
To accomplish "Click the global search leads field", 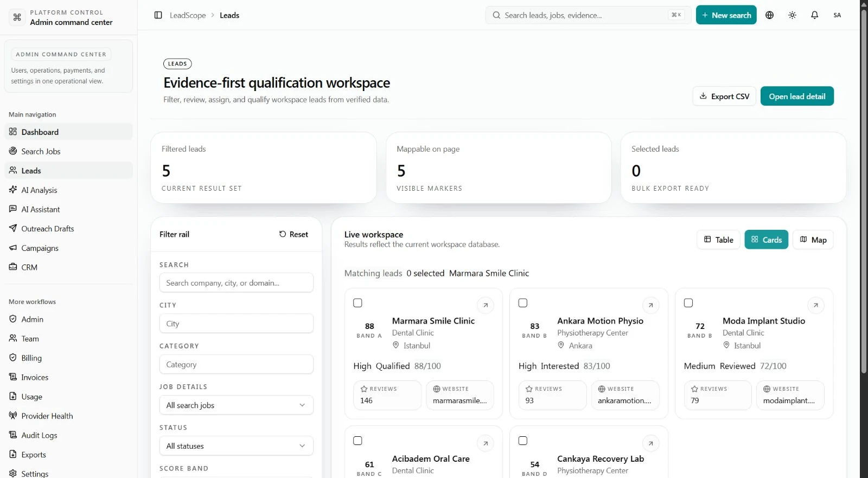I will pyautogui.click(x=588, y=15).
